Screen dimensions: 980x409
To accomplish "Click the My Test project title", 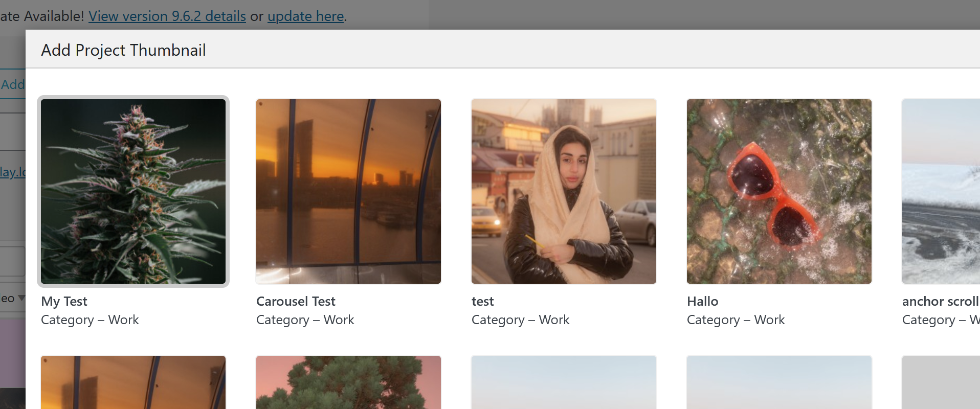I will click(x=64, y=301).
